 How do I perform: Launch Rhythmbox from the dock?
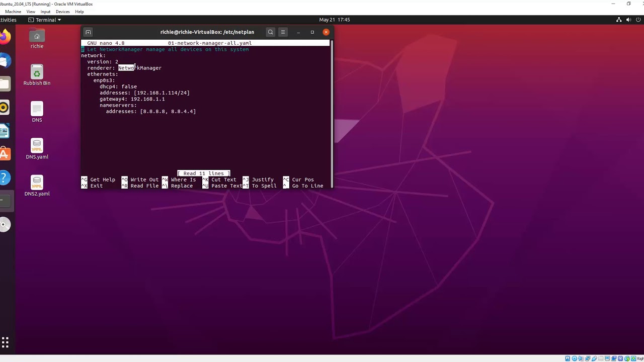(4, 107)
